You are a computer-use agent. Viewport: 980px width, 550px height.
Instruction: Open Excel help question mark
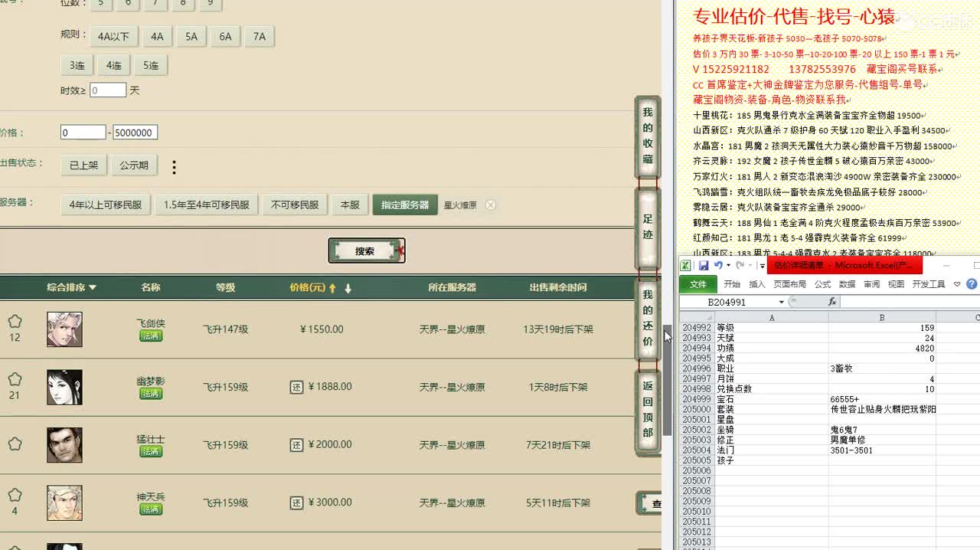(x=972, y=284)
